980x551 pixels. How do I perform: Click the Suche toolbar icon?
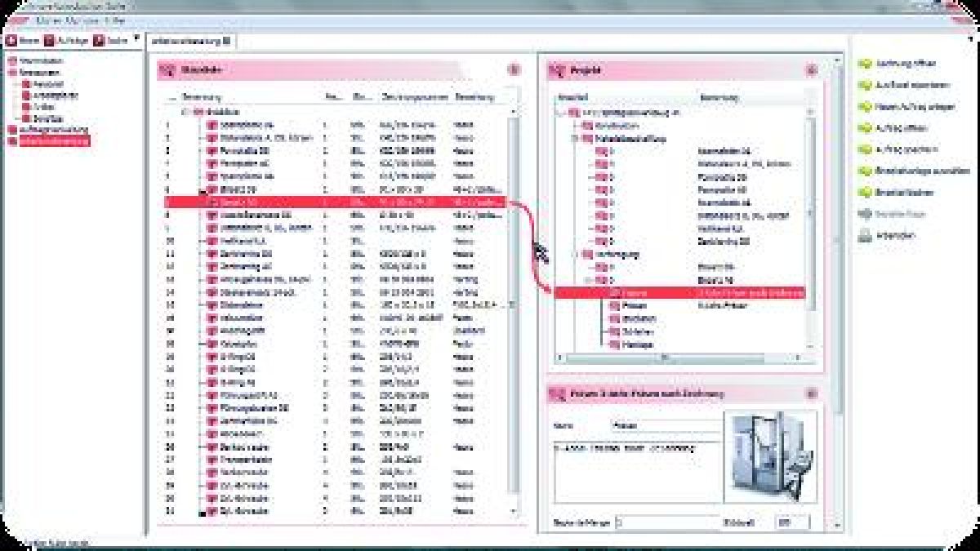pyautogui.click(x=99, y=40)
